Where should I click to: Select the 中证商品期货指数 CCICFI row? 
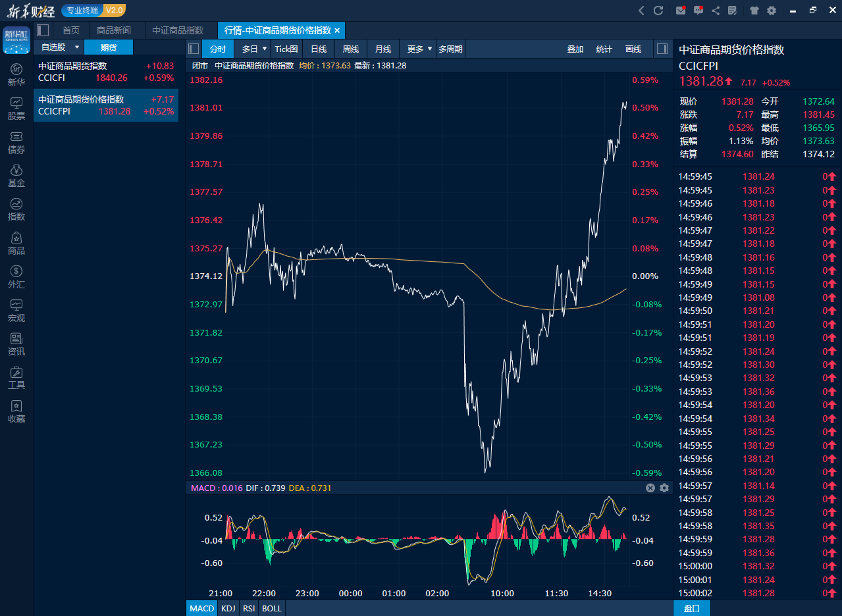coord(106,72)
